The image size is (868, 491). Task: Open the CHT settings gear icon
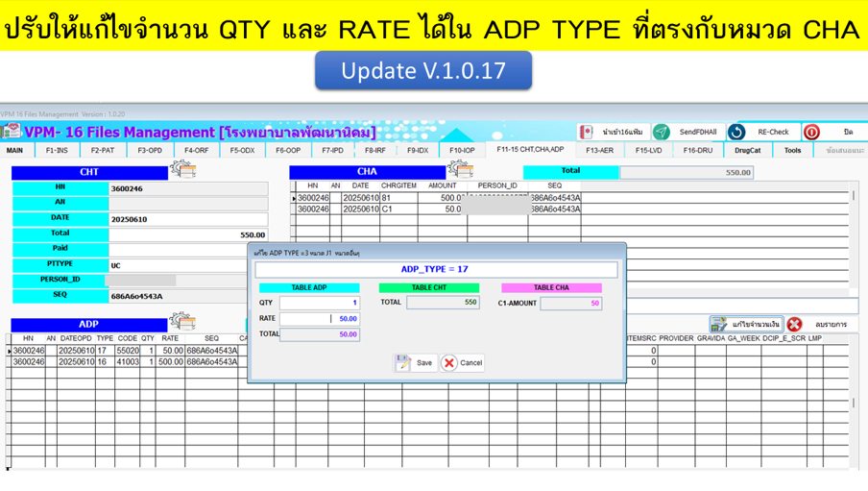tap(182, 169)
